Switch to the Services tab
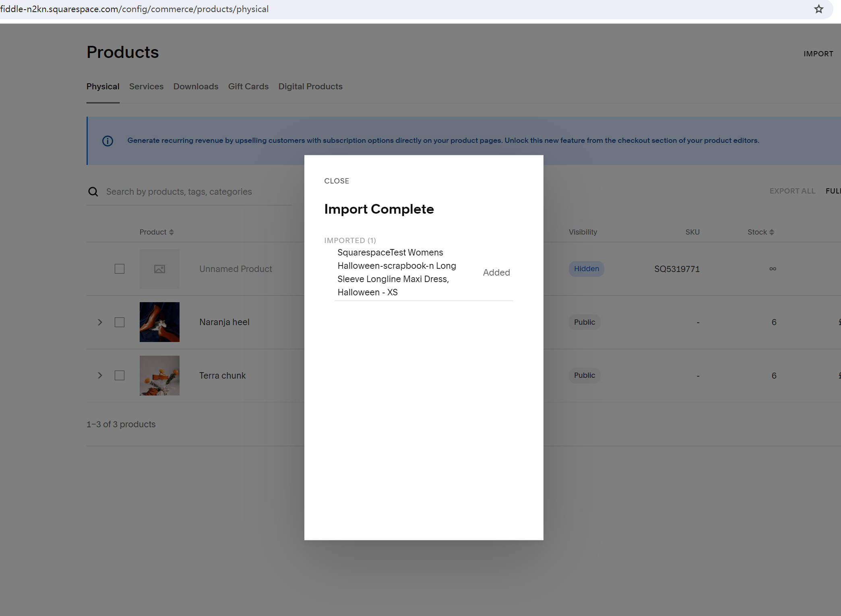The height and width of the screenshot is (616, 841). [x=146, y=87]
